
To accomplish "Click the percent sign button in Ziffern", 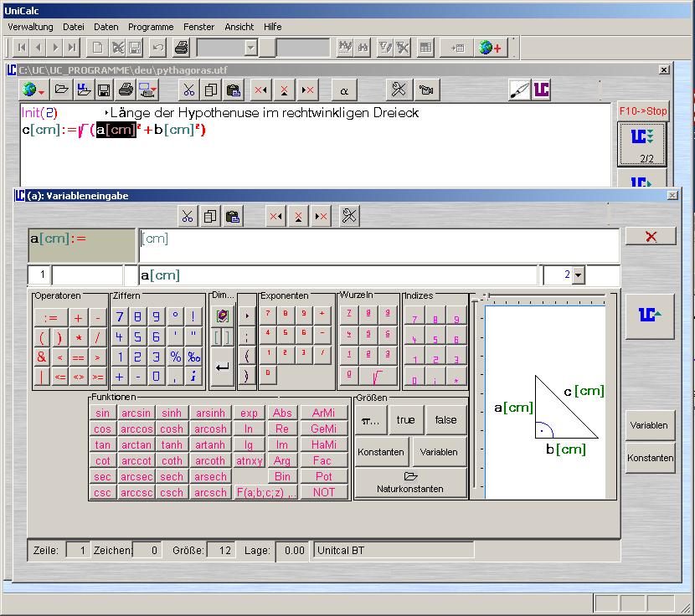I will pos(176,357).
